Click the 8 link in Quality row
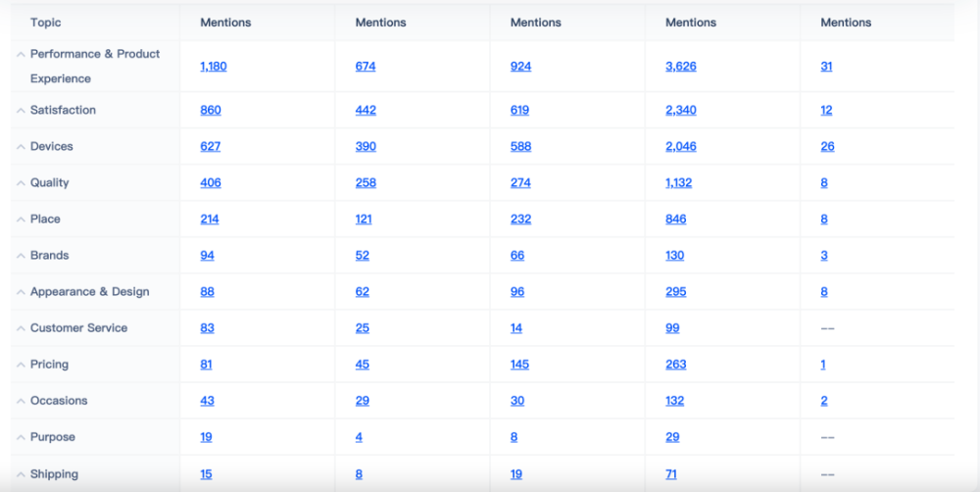Image resolution: width=980 pixels, height=492 pixels. pos(824,182)
